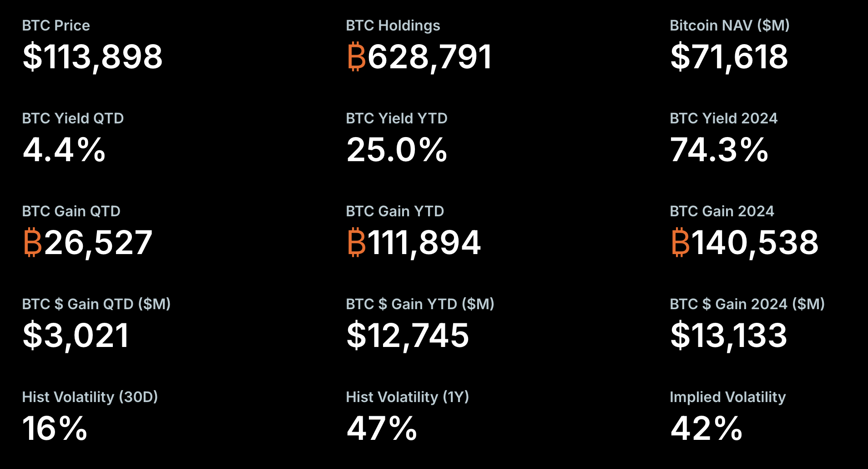
Task: Select the BTC $ Gain YTD ($M) label
Action: (420, 304)
